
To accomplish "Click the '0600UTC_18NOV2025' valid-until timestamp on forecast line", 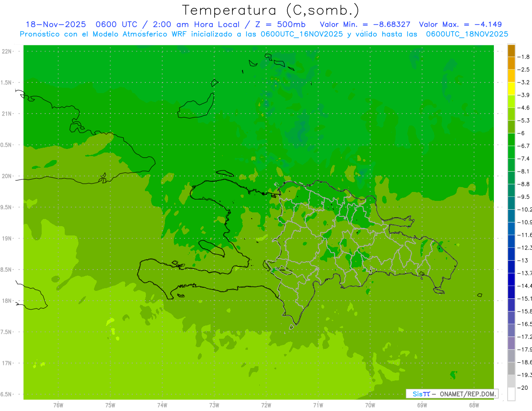I will [467, 34].
